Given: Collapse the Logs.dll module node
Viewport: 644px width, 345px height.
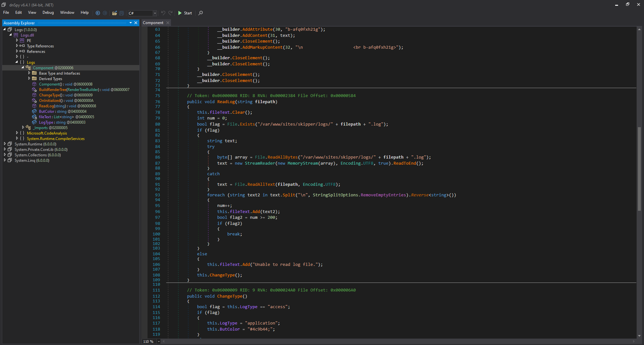Looking at the screenshot, I should [11, 35].
